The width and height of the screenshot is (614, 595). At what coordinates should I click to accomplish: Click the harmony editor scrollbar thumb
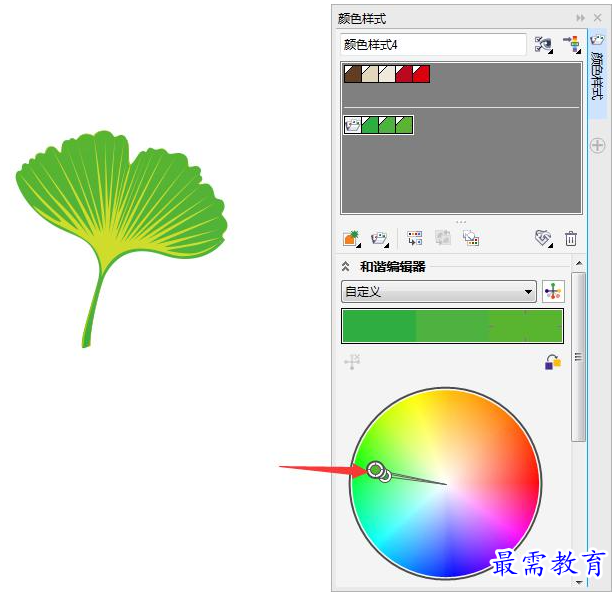[579, 357]
